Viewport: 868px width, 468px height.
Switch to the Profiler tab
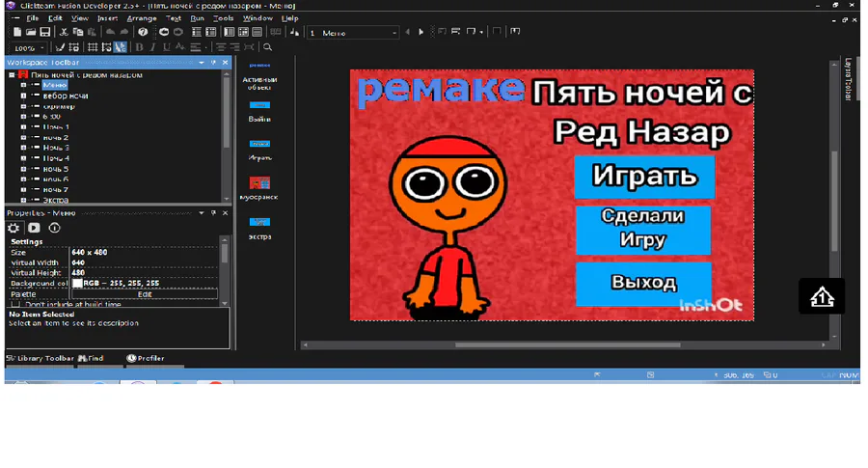pos(145,358)
